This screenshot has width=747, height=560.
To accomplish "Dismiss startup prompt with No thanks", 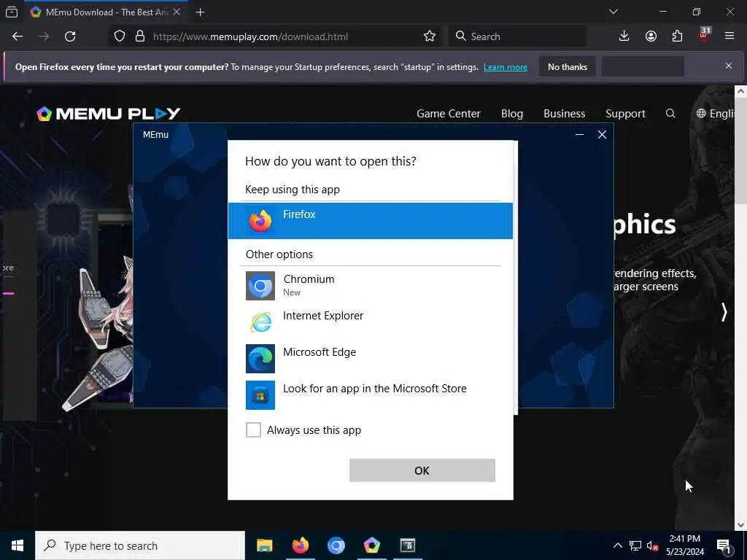I will pyautogui.click(x=568, y=67).
